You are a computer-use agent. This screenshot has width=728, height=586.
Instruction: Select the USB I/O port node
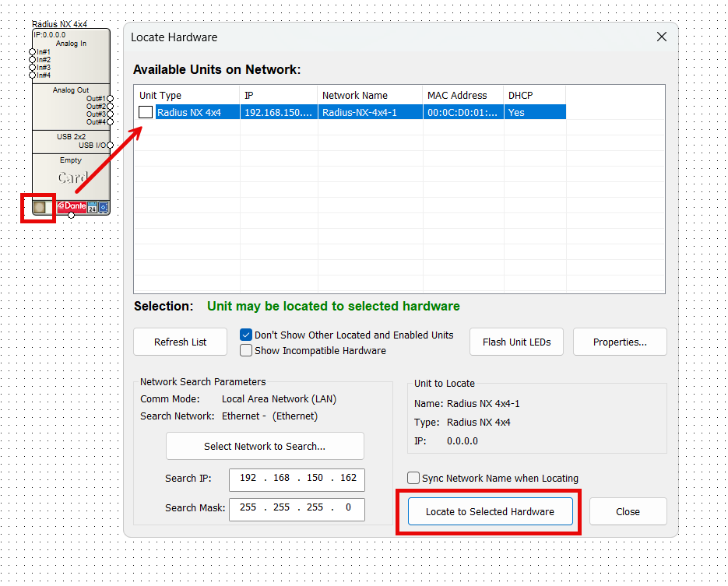tap(111, 146)
